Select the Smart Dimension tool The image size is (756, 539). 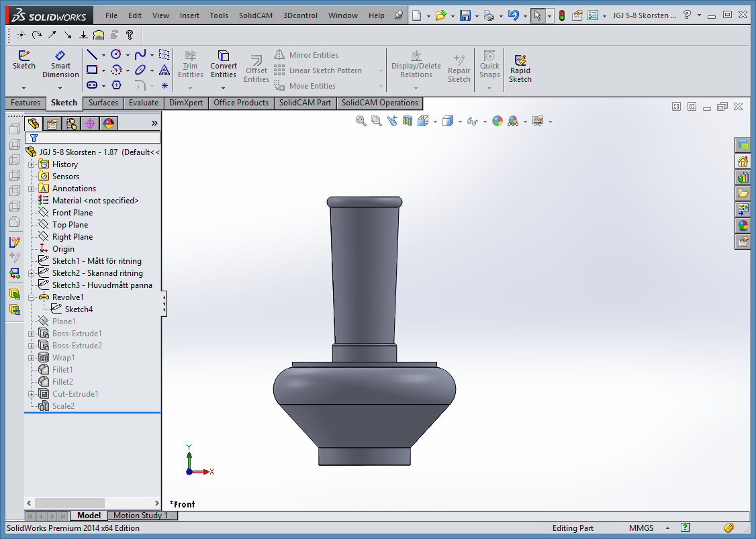coord(60,64)
